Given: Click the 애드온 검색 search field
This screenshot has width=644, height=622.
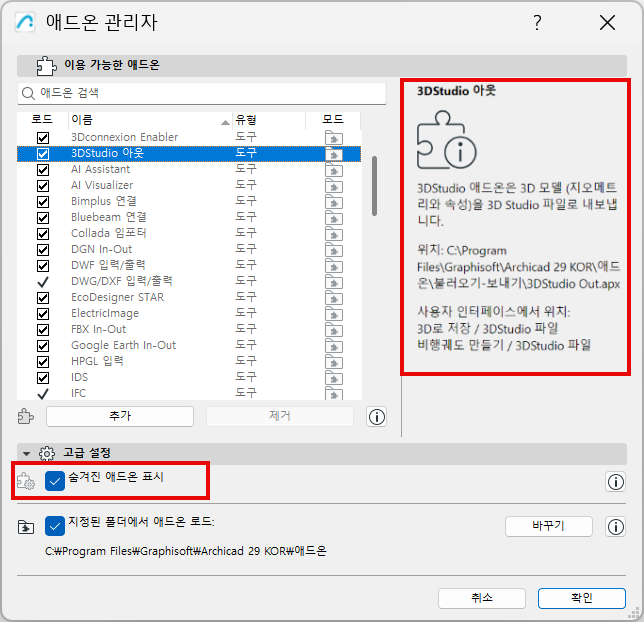Looking at the screenshot, I should click(202, 93).
